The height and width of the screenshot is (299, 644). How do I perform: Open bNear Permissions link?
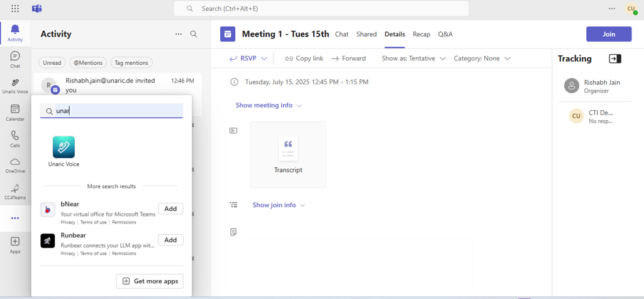click(124, 222)
